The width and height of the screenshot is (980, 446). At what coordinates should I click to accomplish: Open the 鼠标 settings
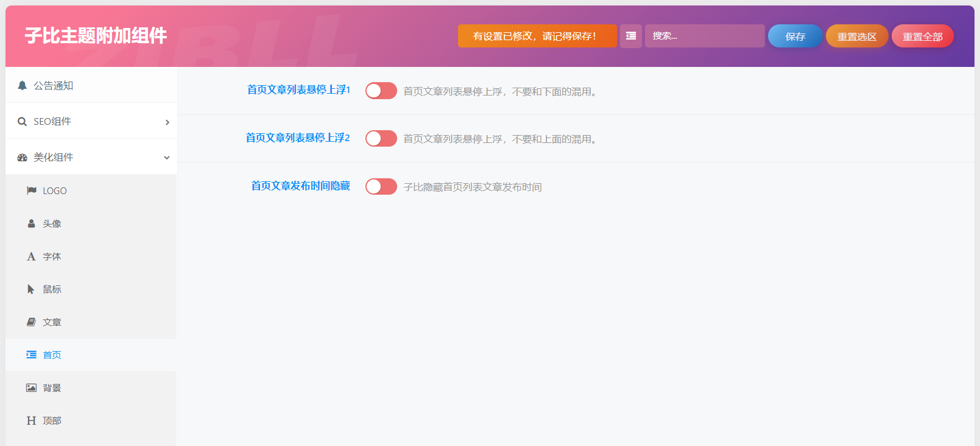pyautogui.click(x=91, y=289)
